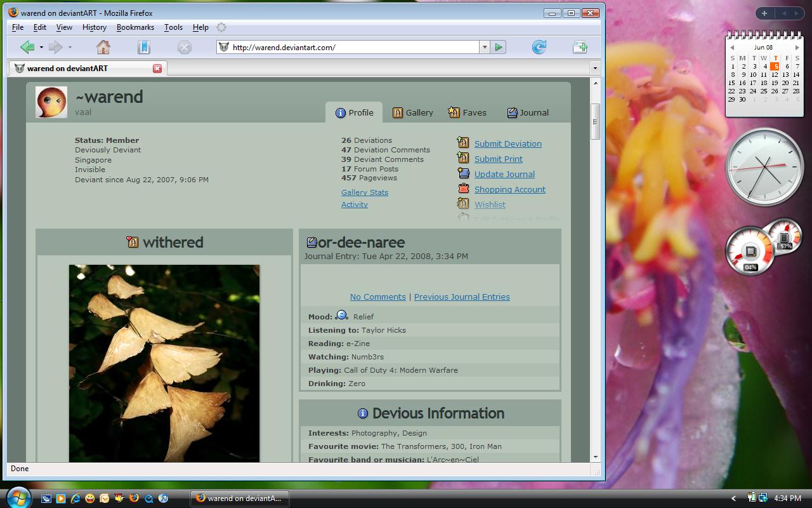
Task: Open the Help menu
Action: (200, 27)
